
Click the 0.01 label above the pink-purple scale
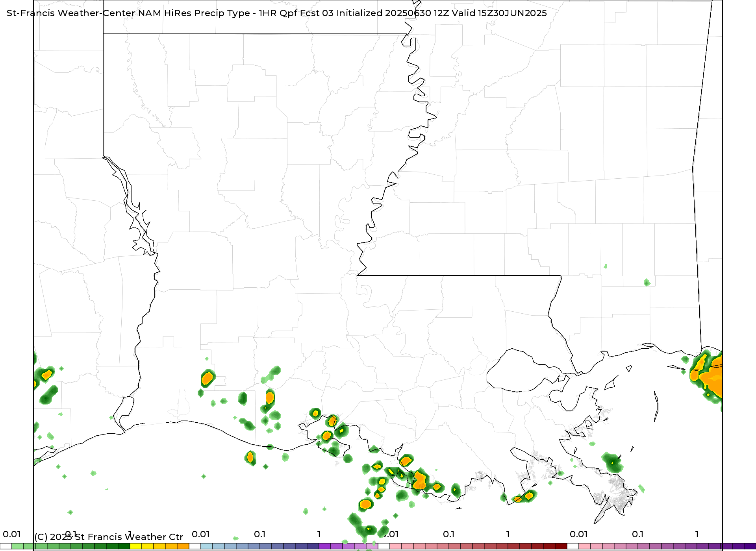pyautogui.click(x=579, y=534)
